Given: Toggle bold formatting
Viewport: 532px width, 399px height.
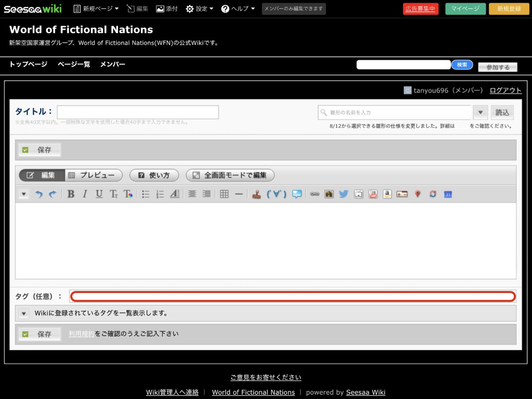Looking at the screenshot, I should 71,194.
